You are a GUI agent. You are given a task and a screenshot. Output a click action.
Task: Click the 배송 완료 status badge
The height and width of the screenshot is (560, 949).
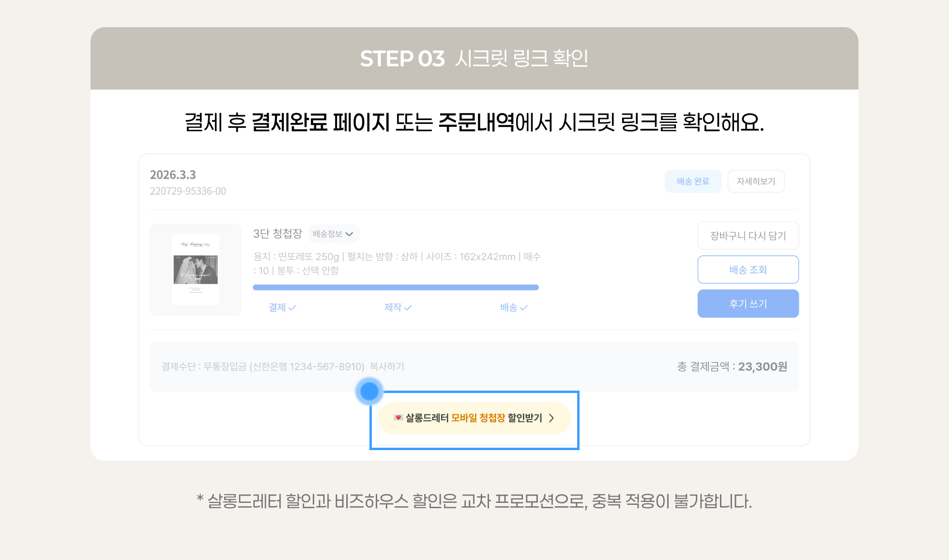693,182
